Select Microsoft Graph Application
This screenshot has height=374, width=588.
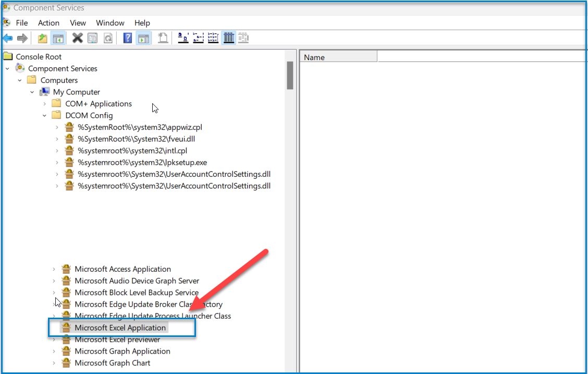123,351
